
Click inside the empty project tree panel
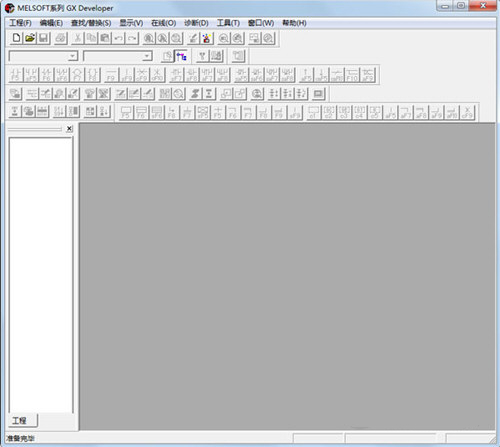click(x=40, y=275)
